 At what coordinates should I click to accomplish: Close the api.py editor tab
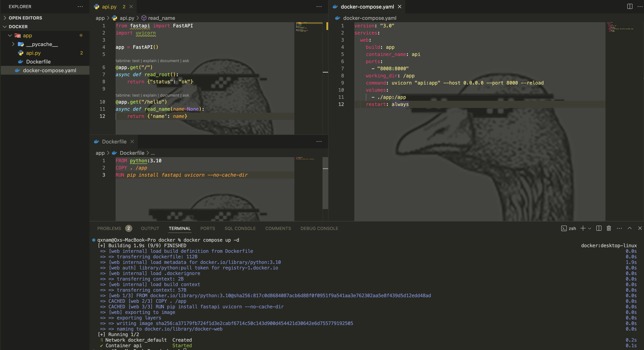131,7
